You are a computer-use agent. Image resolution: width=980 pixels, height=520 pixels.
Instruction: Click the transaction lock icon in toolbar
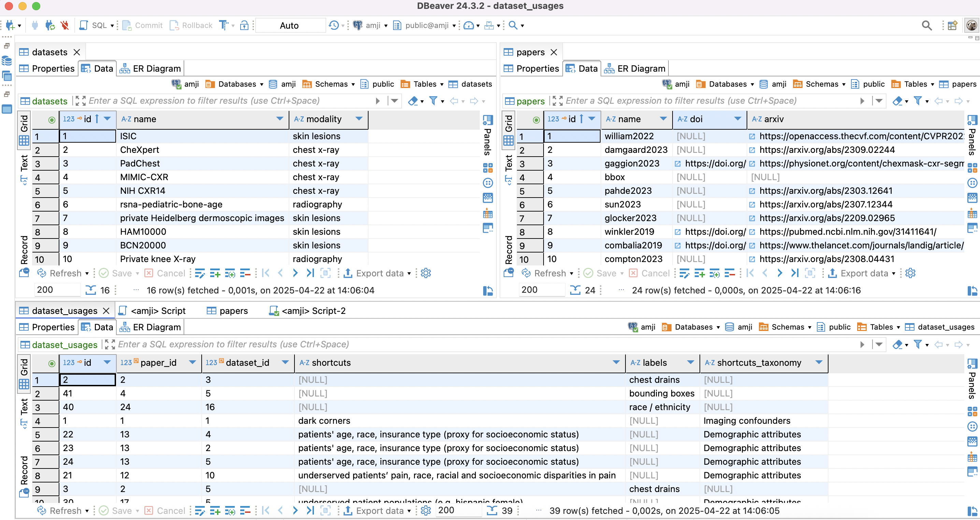click(x=244, y=26)
